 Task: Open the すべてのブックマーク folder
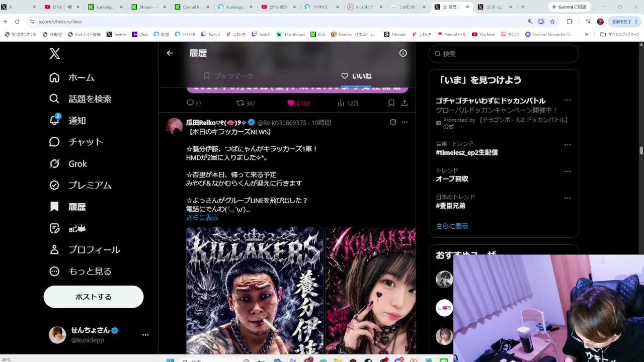(x=619, y=35)
